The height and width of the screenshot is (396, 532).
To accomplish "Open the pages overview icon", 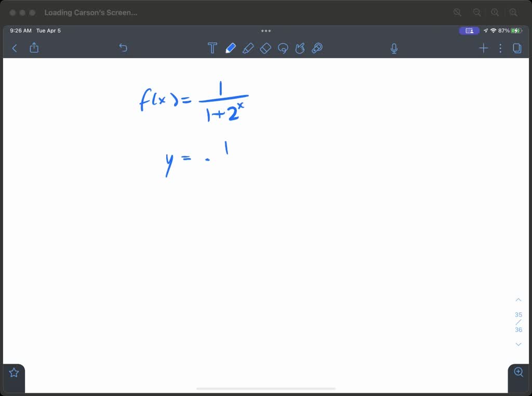I will 516,48.
